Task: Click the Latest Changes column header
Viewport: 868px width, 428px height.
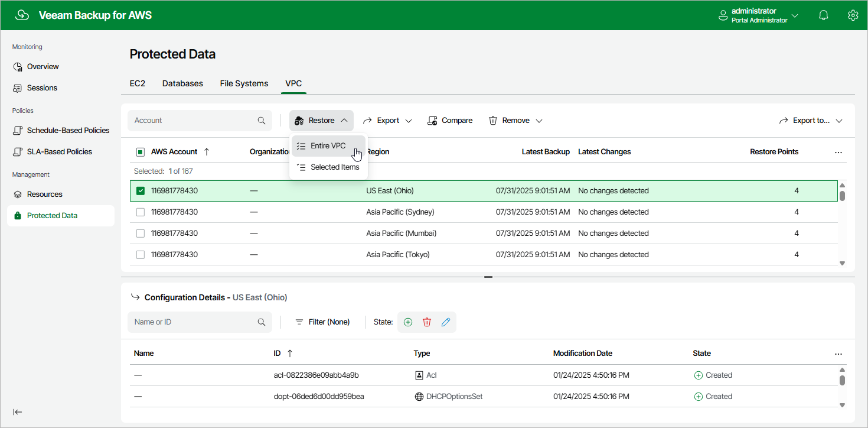Action: tap(605, 152)
